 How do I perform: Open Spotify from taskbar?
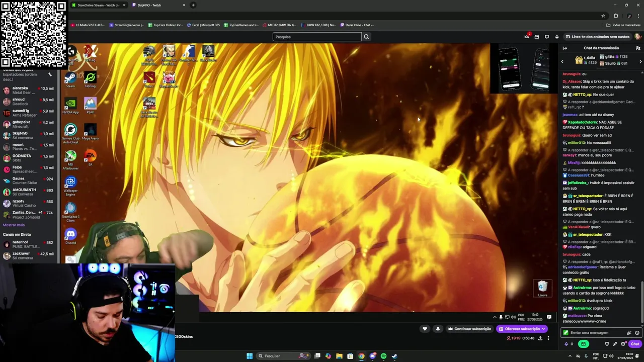tap(383, 356)
